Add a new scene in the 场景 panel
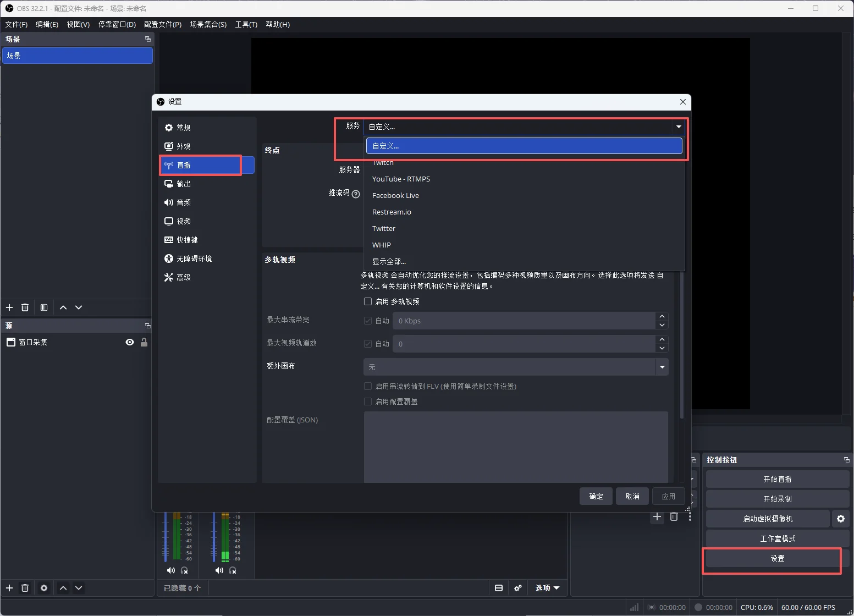The height and width of the screenshot is (616, 854). tap(9, 307)
